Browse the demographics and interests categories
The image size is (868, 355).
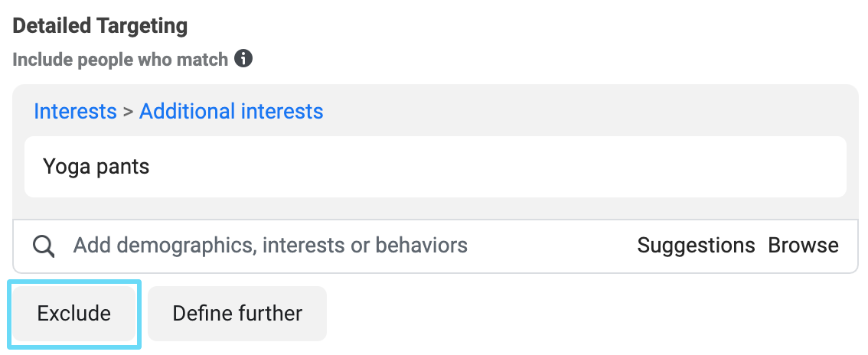pos(803,245)
